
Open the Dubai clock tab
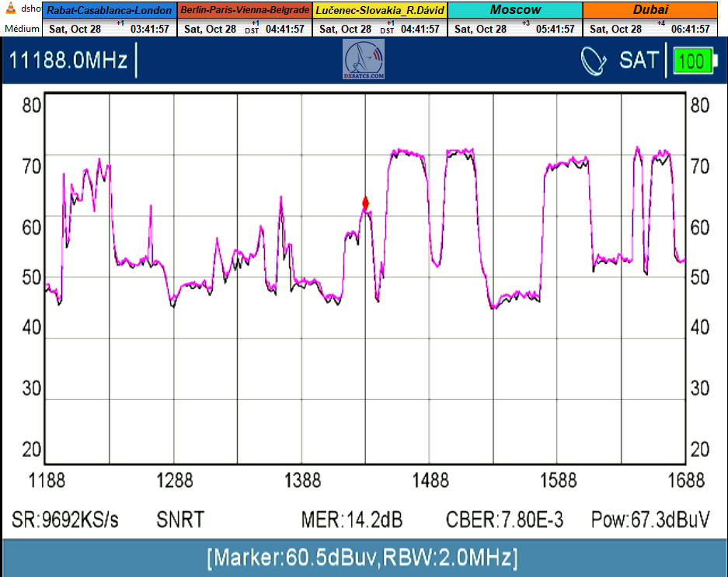click(650, 10)
